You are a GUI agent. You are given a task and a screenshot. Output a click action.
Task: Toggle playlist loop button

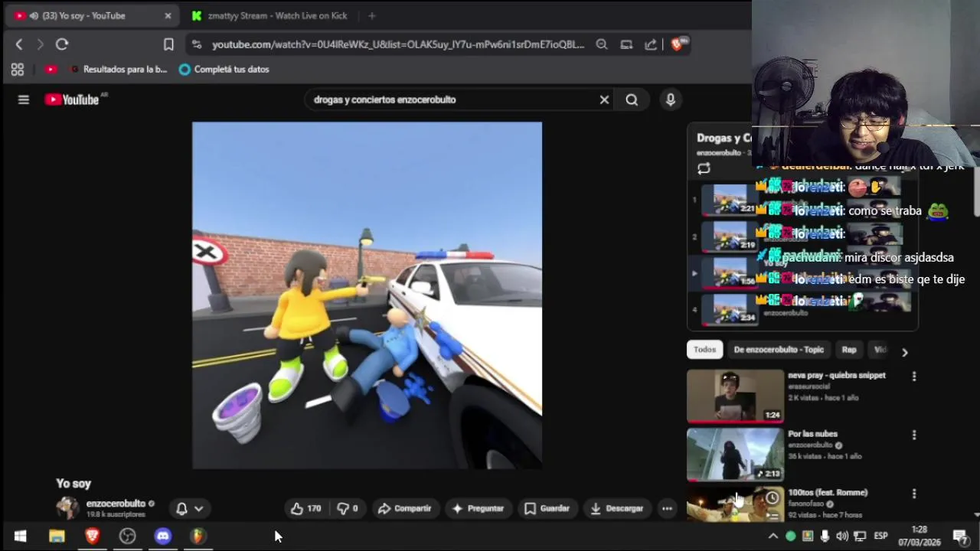click(x=704, y=169)
